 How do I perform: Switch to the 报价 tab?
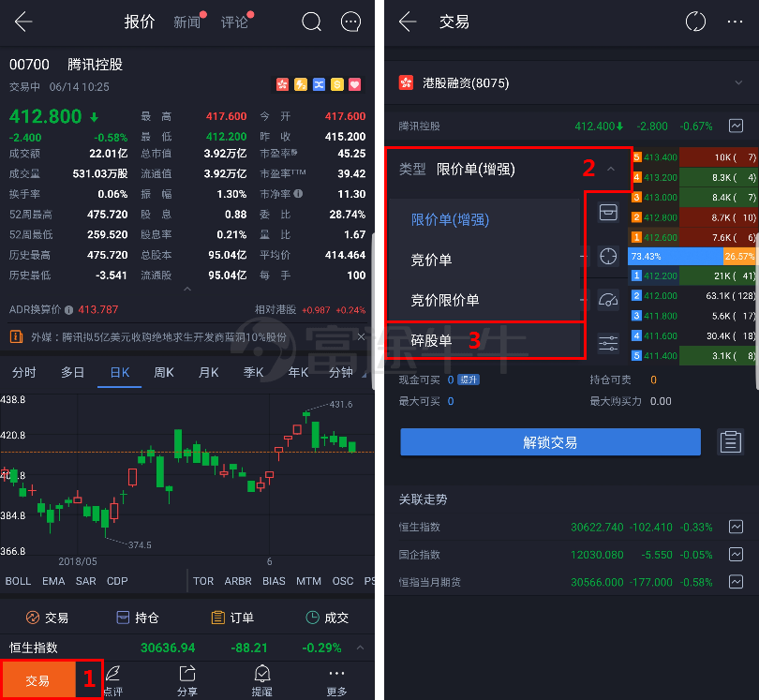point(140,22)
